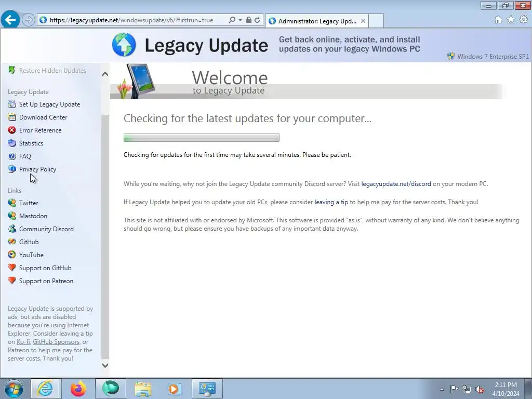Click the YouTube play icon

12,255
